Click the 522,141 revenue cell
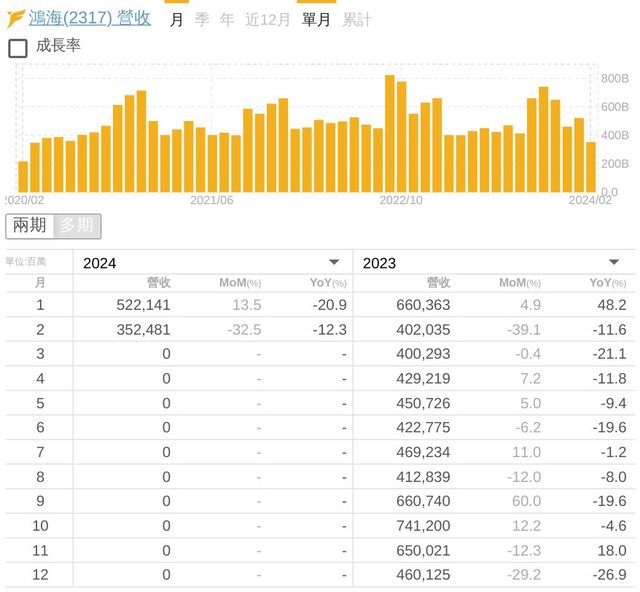Image resolution: width=640 pixels, height=592 pixels. [x=143, y=305]
